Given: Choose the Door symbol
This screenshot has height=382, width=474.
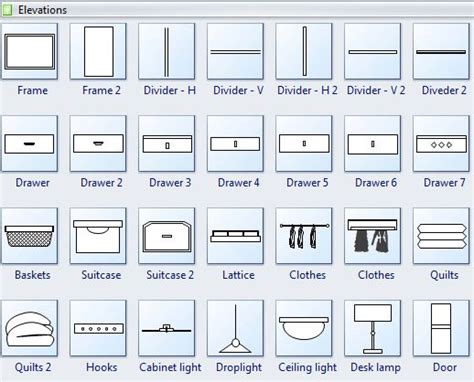Looking at the screenshot, I should tap(441, 328).
